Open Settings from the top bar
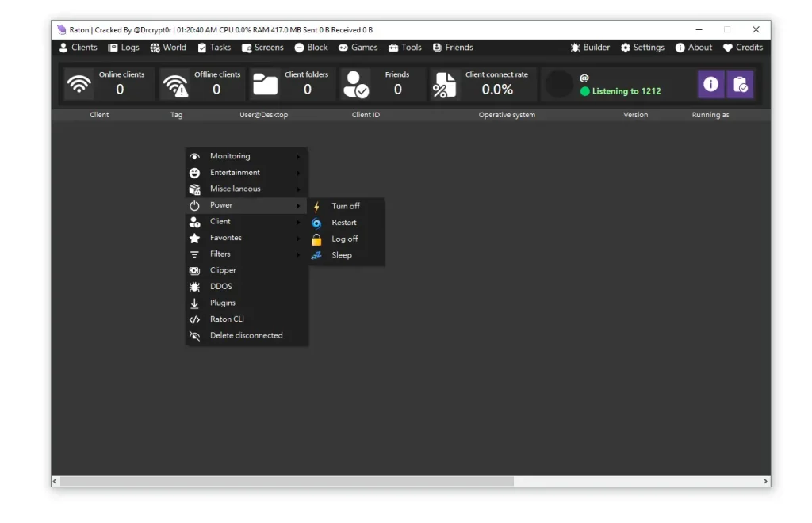Viewport: 812px width, 523px height. click(x=642, y=48)
